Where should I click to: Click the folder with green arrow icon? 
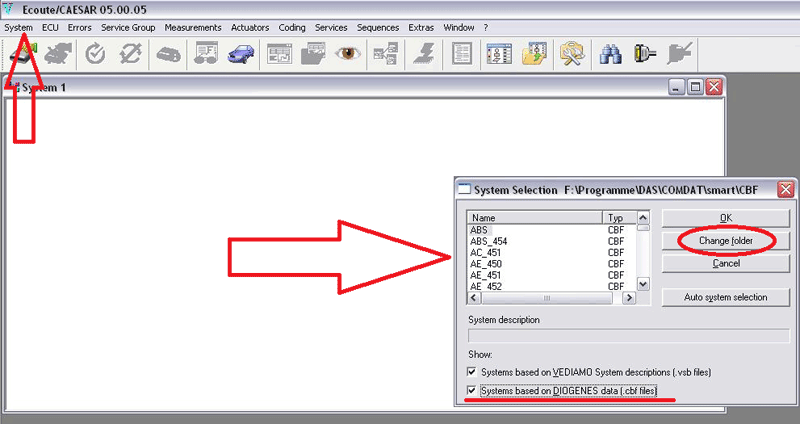click(x=535, y=54)
